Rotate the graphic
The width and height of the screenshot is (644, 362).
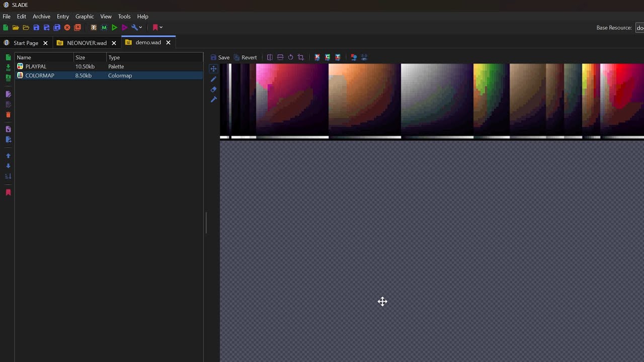tap(290, 57)
